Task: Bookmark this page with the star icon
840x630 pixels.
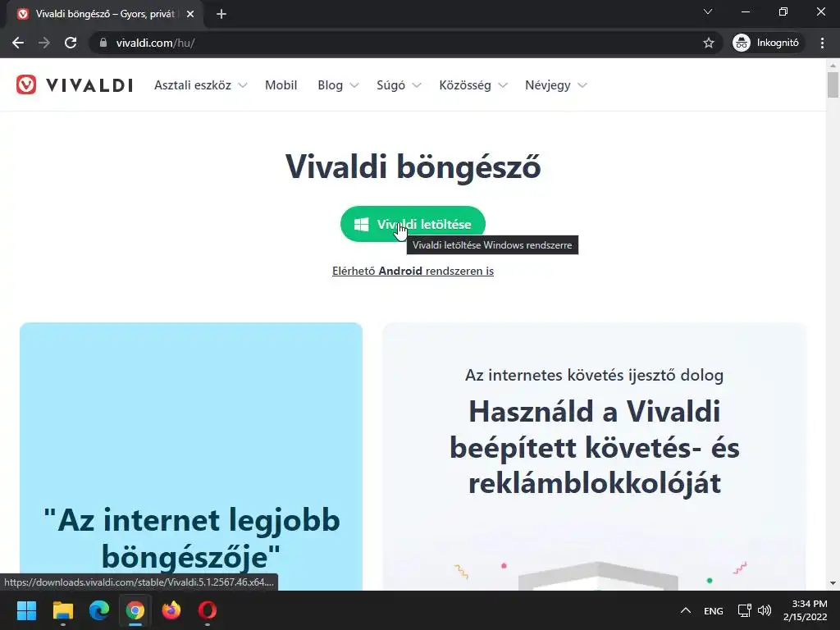Action: pyautogui.click(x=708, y=43)
